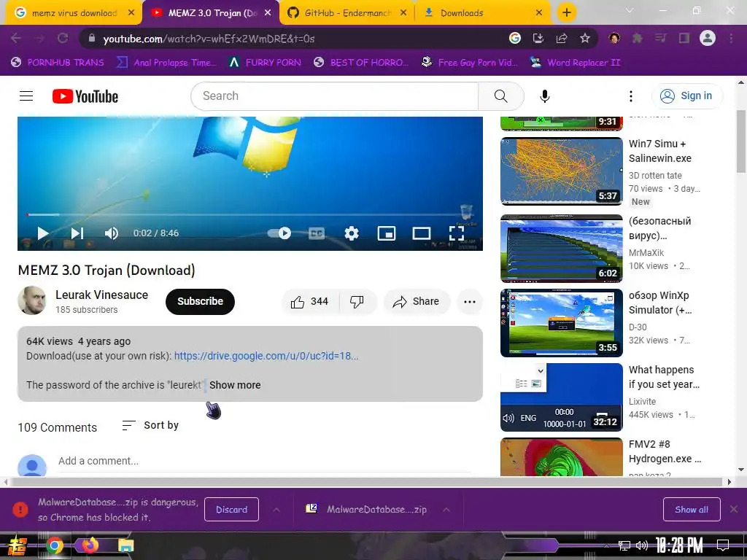Subscribe to Leurak Vinesauce
Image resolution: width=747 pixels, height=560 pixels.
point(200,301)
